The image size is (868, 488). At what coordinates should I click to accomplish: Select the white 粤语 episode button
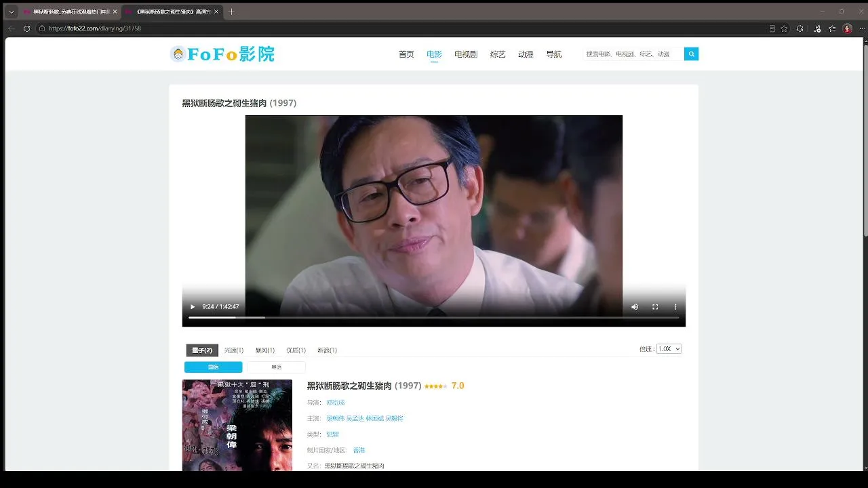(x=276, y=367)
